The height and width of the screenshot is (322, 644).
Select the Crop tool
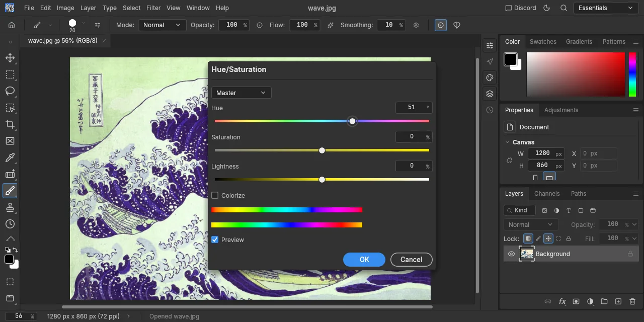coord(10,124)
